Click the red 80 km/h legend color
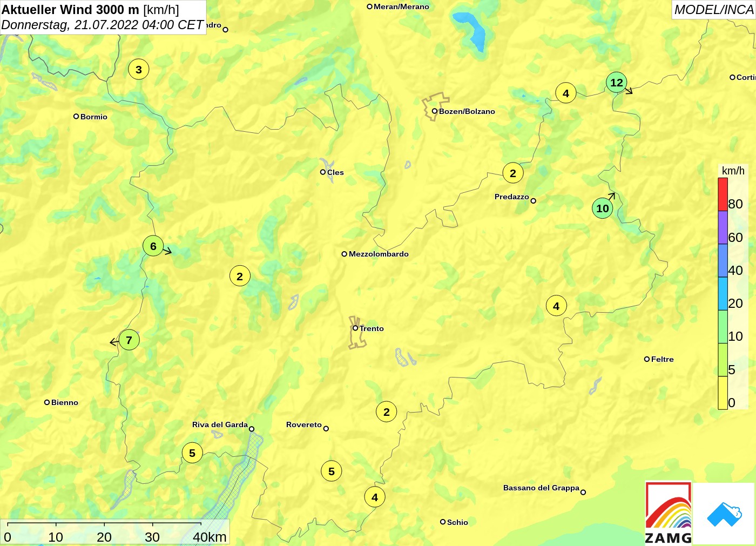 point(723,194)
